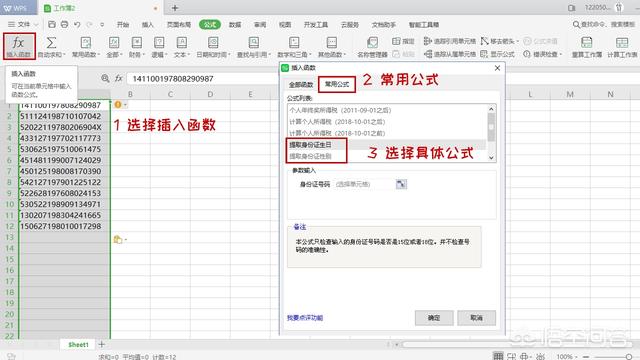Select the Sheet1 tab
The image size is (640, 360).
tap(78, 344)
